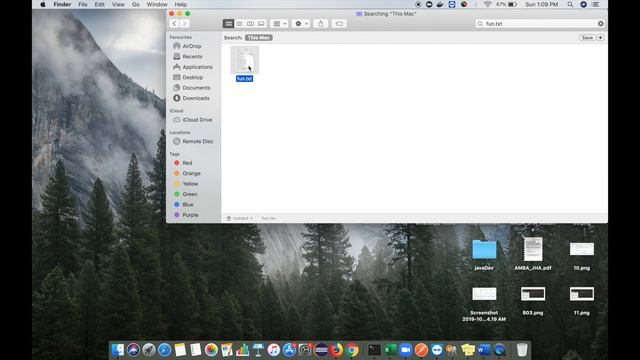Select the Green tag in sidebar
Image resolution: width=640 pixels, height=360 pixels.
[190, 194]
